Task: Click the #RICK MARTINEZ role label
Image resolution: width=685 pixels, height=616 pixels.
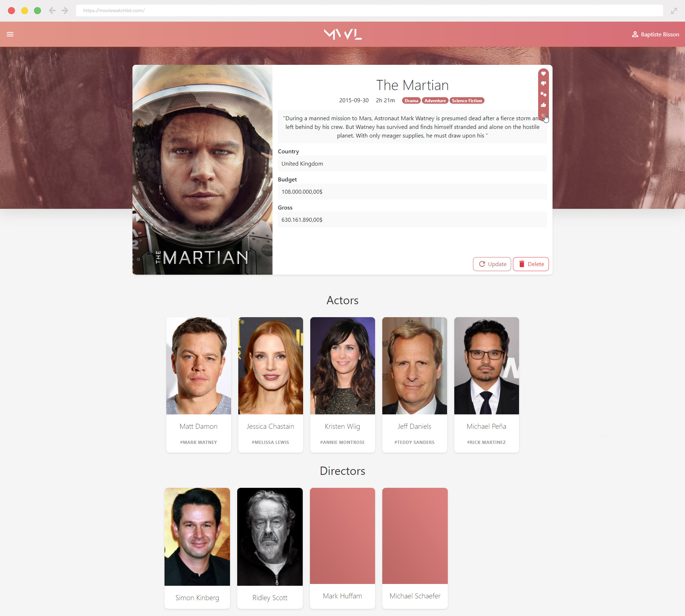Action: point(486,442)
